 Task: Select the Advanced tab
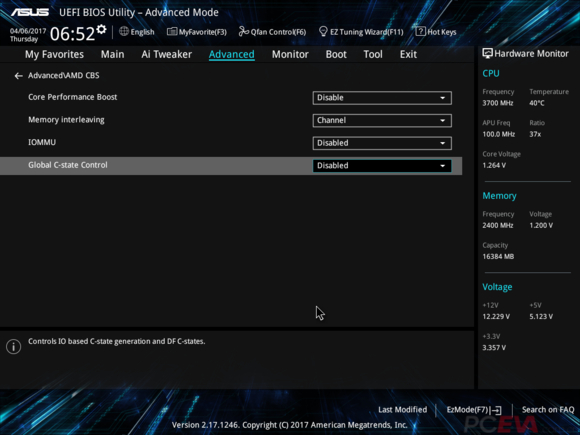click(x=232, y=54)
